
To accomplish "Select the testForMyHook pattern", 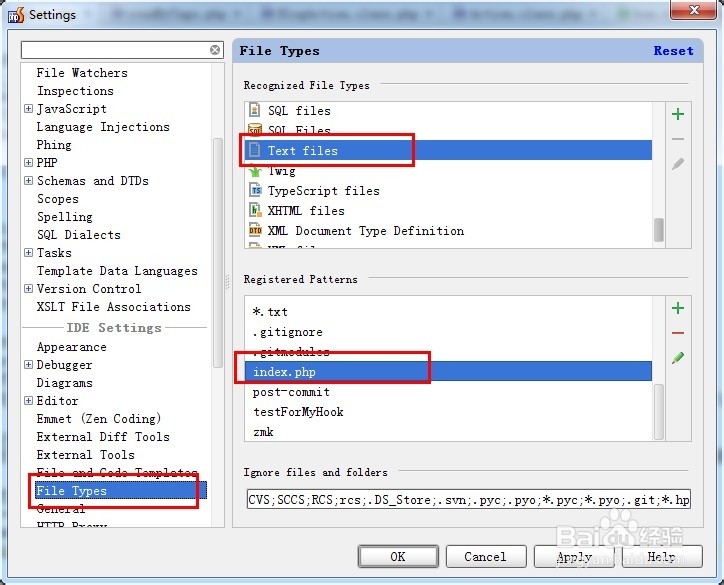I will pos(448,412).
